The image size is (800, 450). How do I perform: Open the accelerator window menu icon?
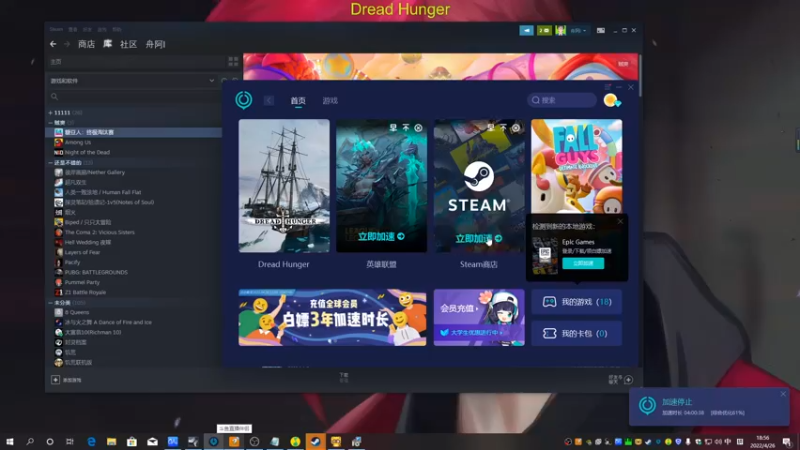(x=607, y=87)
